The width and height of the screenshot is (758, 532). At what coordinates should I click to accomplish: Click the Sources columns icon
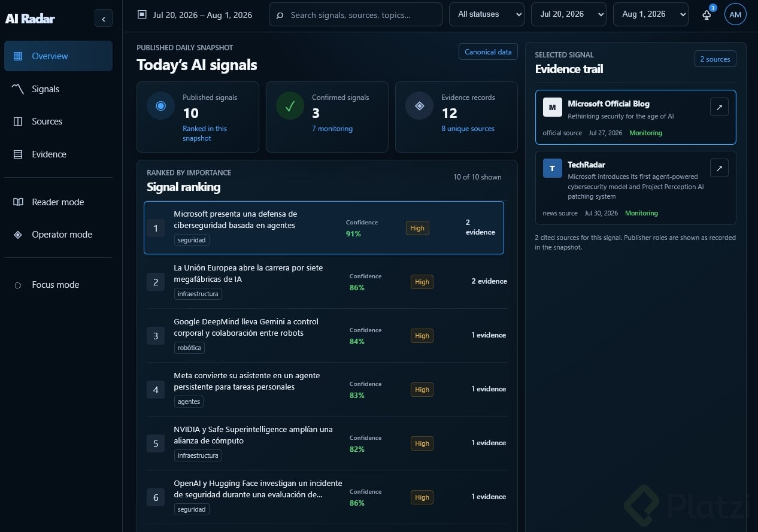click(x=18, y=121)
